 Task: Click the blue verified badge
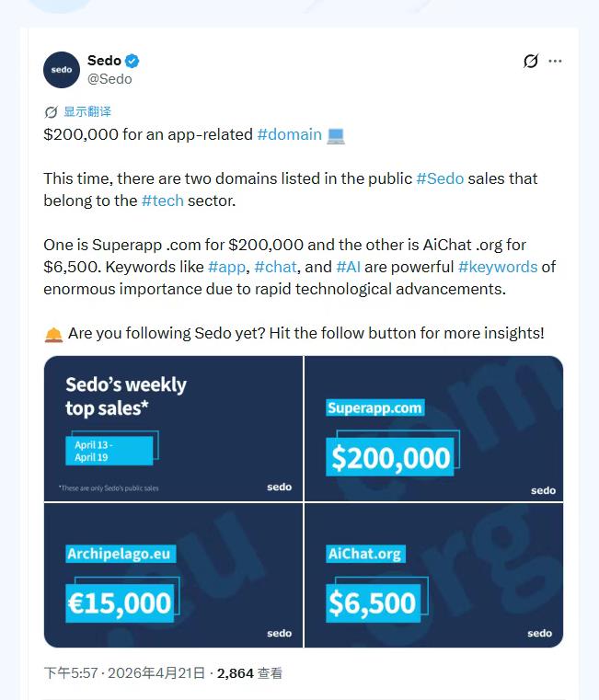132,61
